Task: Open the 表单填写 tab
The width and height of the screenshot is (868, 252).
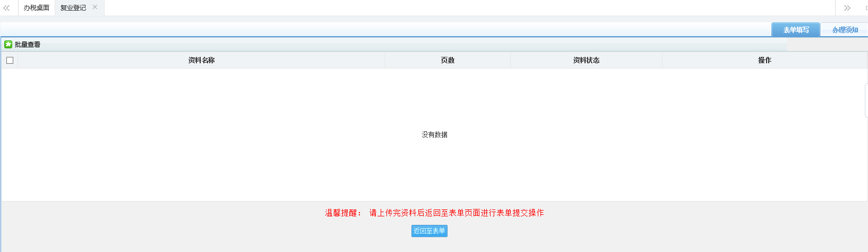Action: click(x=795, y=30)
